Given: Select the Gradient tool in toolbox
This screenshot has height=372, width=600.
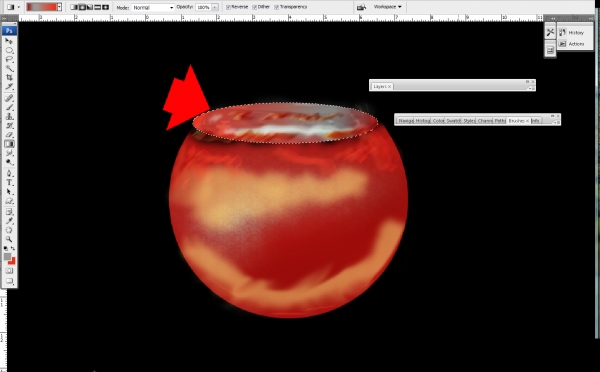Looking at the screenshot, I should pos(9,144).
